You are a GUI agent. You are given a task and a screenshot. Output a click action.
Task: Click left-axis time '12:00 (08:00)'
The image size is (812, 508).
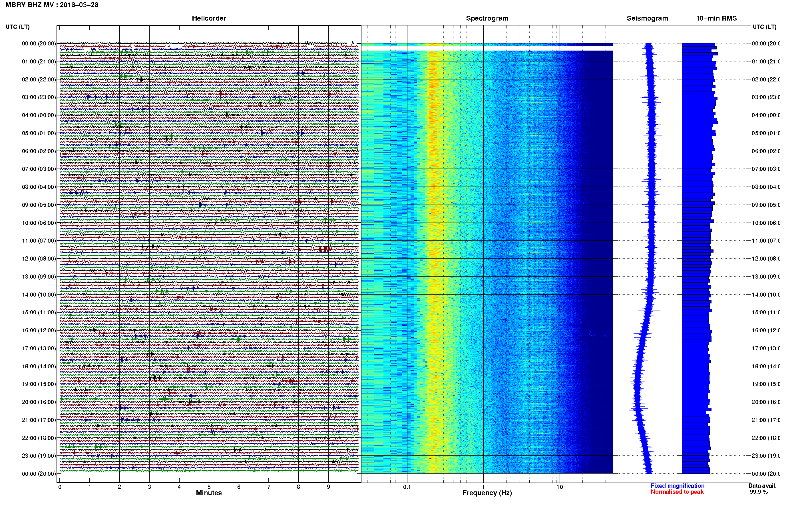[39, 258]
